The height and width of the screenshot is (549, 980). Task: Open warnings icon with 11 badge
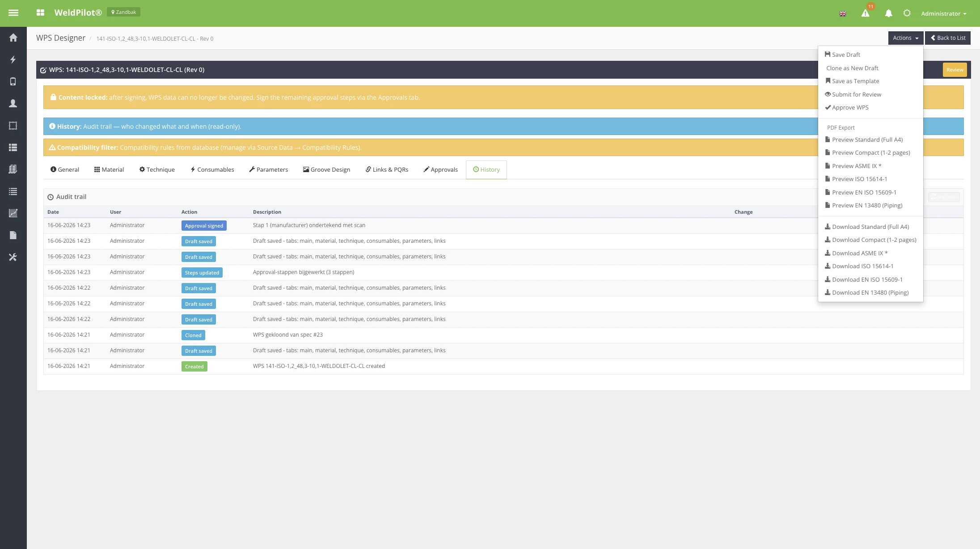(866, 13)
